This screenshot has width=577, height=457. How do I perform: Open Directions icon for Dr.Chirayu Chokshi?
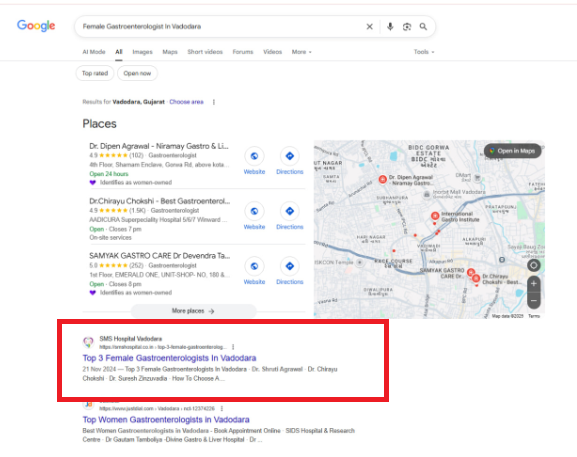290,211
